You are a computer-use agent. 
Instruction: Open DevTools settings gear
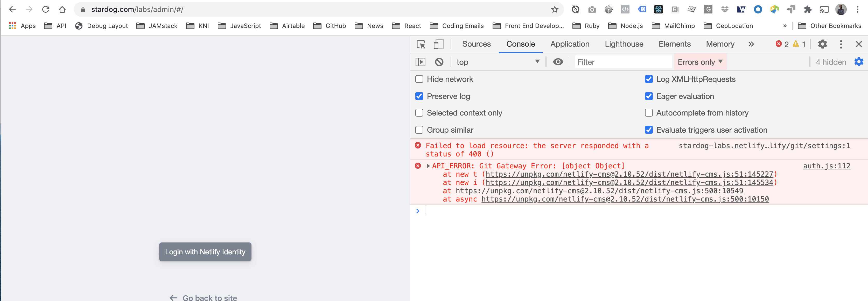click(823, 44)
